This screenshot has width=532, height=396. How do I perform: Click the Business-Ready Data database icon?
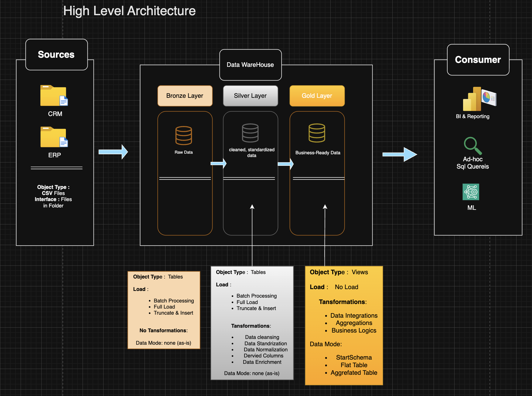(x=317, y=133)
